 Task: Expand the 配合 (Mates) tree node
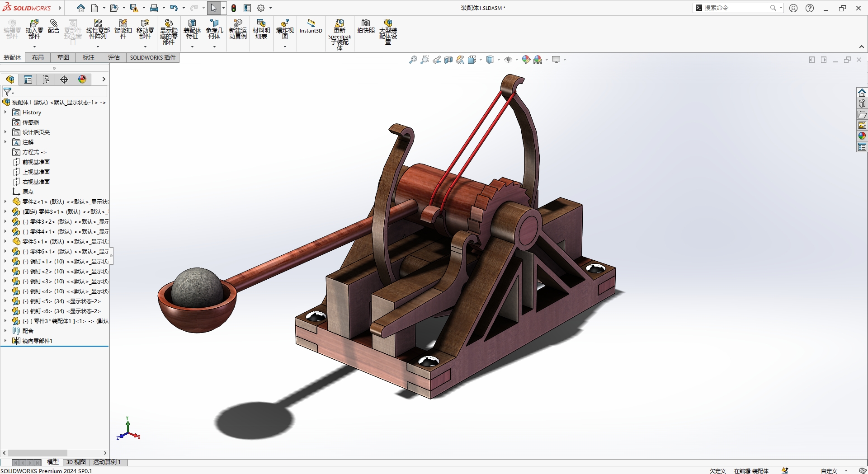(x=5, y=331)
